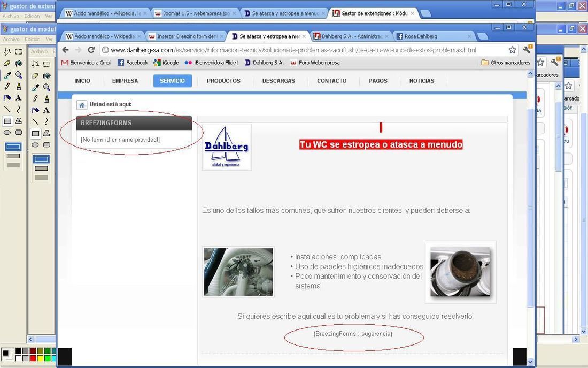The width and height of the screenshot is (588, 368).
Task: Click the home breadcrumb icon on page
Action: point(81,105)
